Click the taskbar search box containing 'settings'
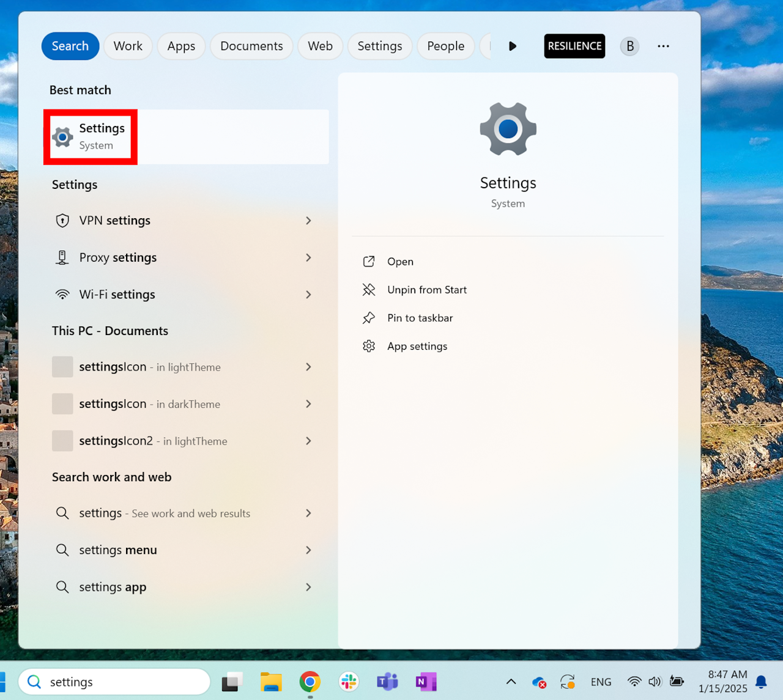Image resolution: width=783 pixels, height=700 pixels. pos(114,682)
